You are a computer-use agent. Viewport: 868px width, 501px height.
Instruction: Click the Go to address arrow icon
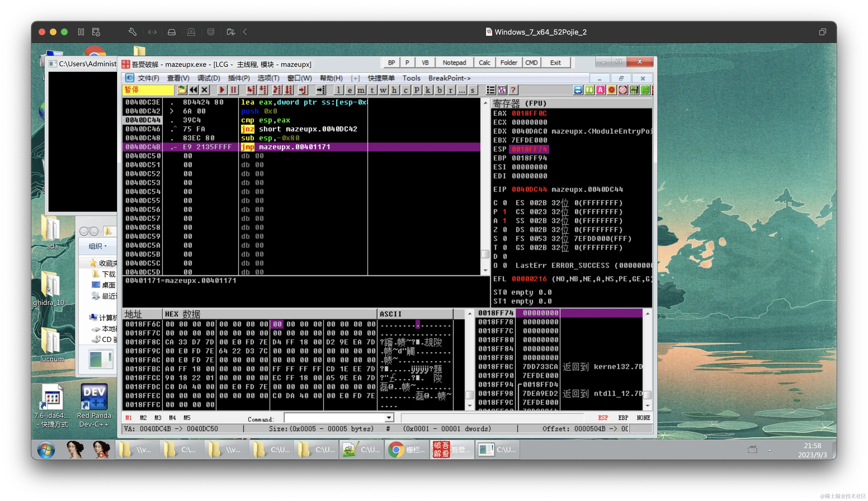(x=321, y=90)
